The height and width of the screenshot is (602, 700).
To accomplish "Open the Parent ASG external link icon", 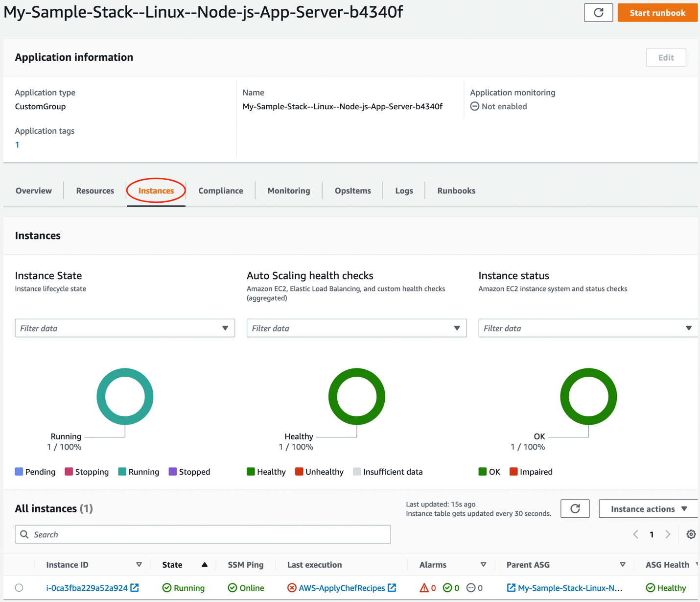I will (511, 587).
